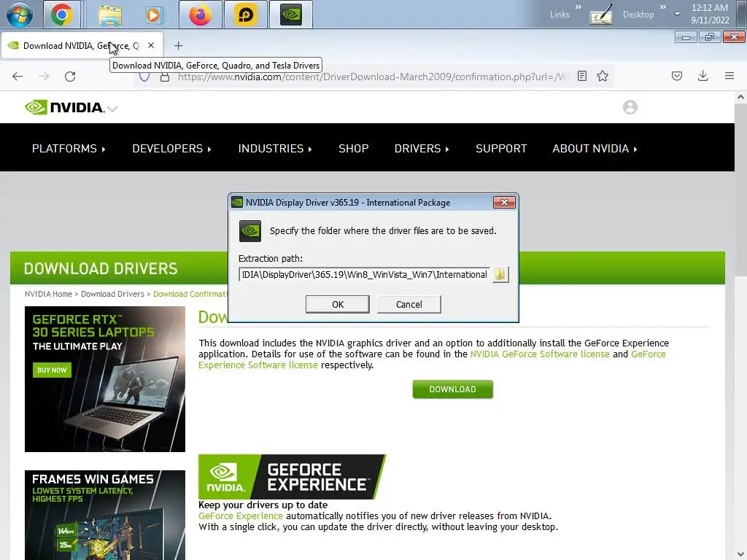
Task: Open the GeForce Experience Software license link
Action: 258,365
